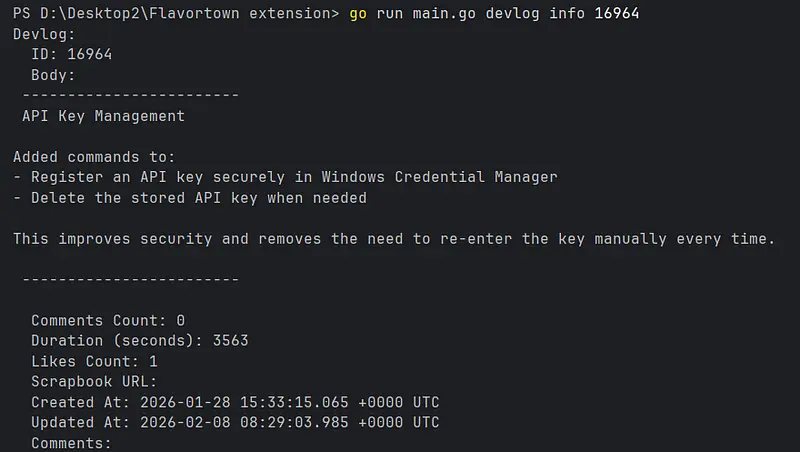Click the final "Comments:" label
The image size is (800, 452).
pos(71,443)
